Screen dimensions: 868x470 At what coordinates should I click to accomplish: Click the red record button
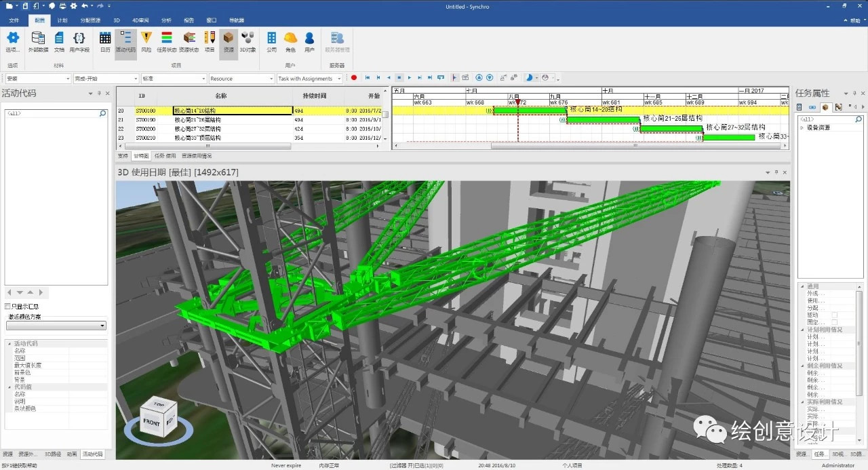click(x=354, y=78)
